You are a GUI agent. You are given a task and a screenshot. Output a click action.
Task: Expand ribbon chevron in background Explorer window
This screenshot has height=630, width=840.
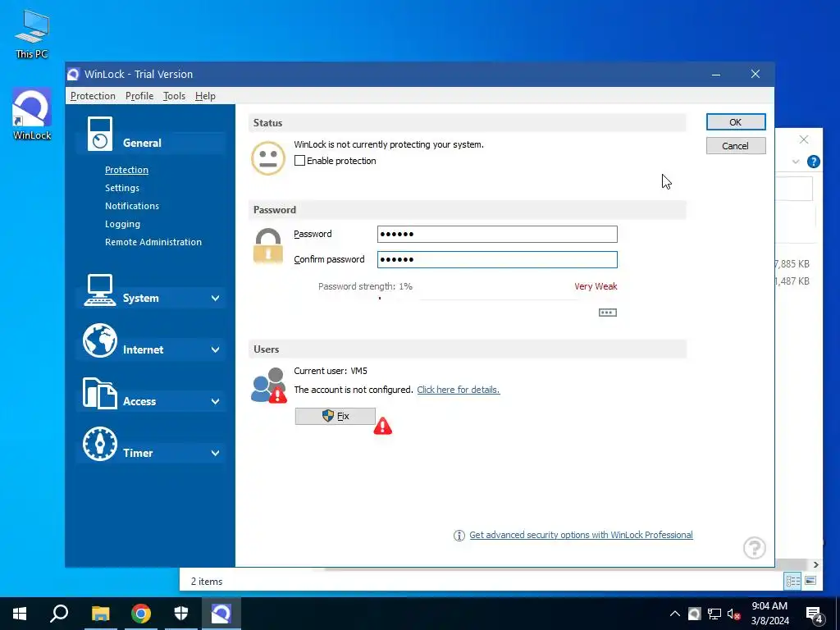796,162
